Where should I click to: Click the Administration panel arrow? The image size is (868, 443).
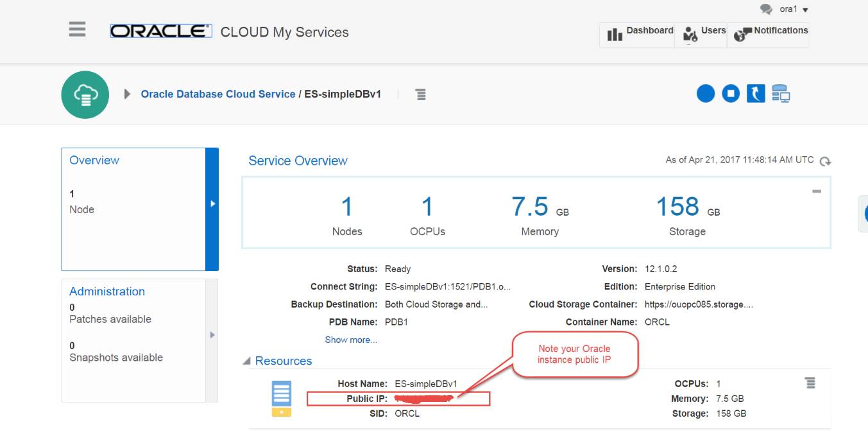[212, 334]
